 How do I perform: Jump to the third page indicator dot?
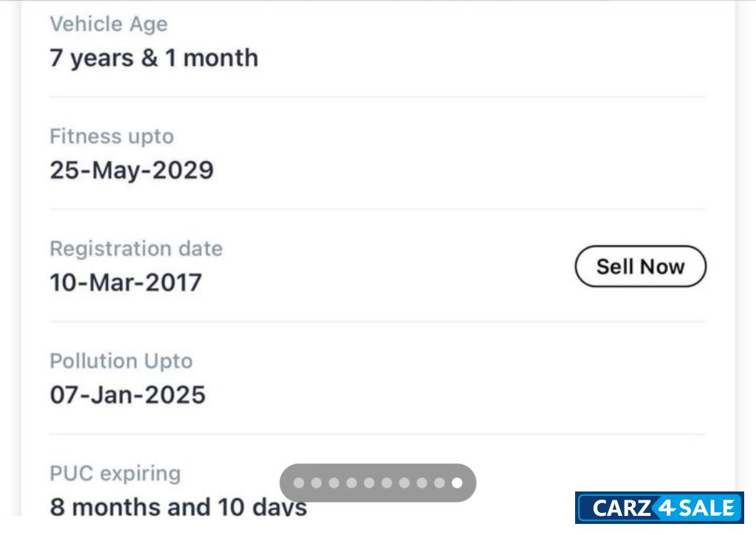[x=334, y=483]
